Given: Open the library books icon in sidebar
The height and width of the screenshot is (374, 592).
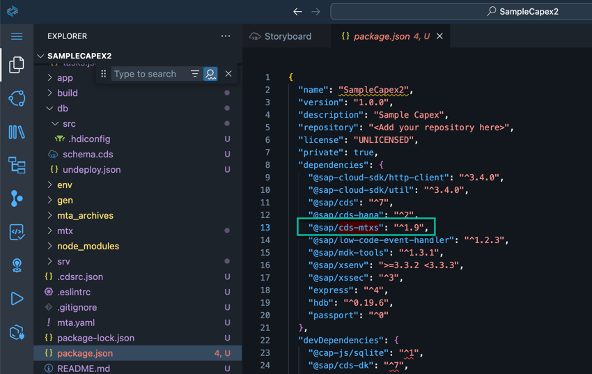Looking at the screenshot, I should (17, 132).
